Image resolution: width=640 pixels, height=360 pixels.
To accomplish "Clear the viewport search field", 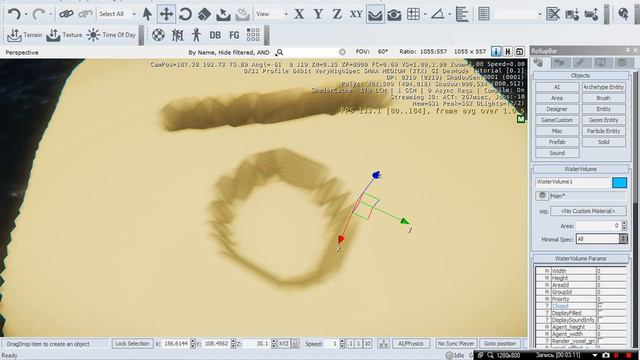I will 342,52.
